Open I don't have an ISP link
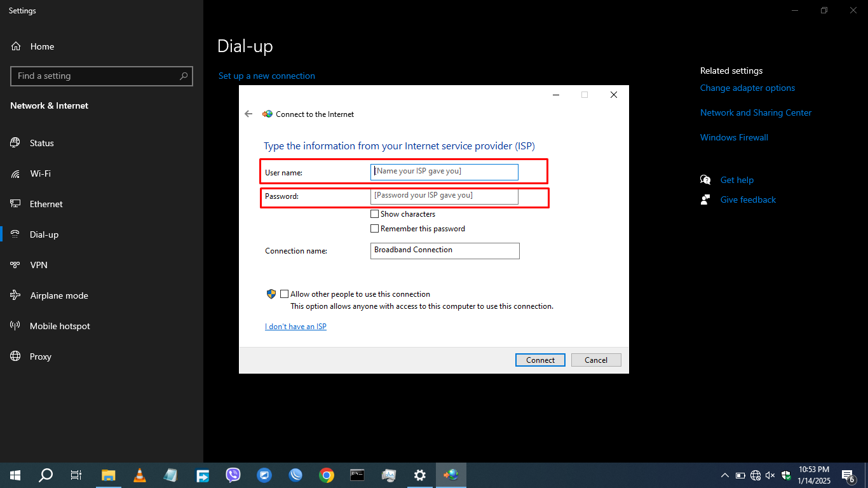The image size is (868, 488). coord(295,327)
